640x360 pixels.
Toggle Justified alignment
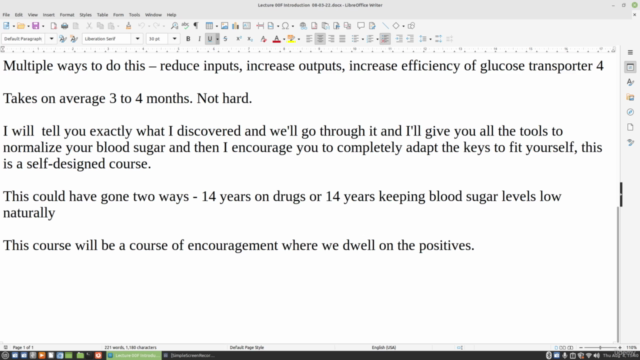click(342, 39)
